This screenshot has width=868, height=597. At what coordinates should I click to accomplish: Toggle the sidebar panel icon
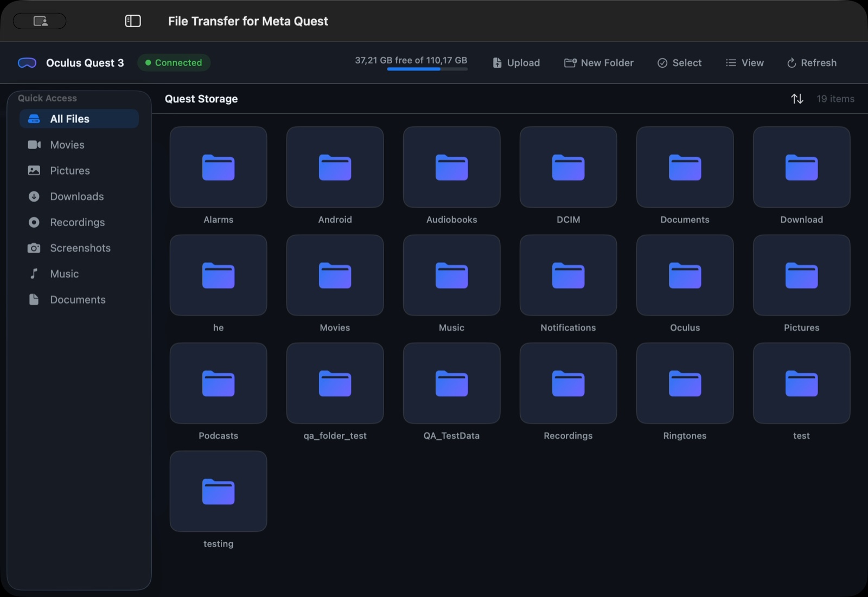coord(133,21)
